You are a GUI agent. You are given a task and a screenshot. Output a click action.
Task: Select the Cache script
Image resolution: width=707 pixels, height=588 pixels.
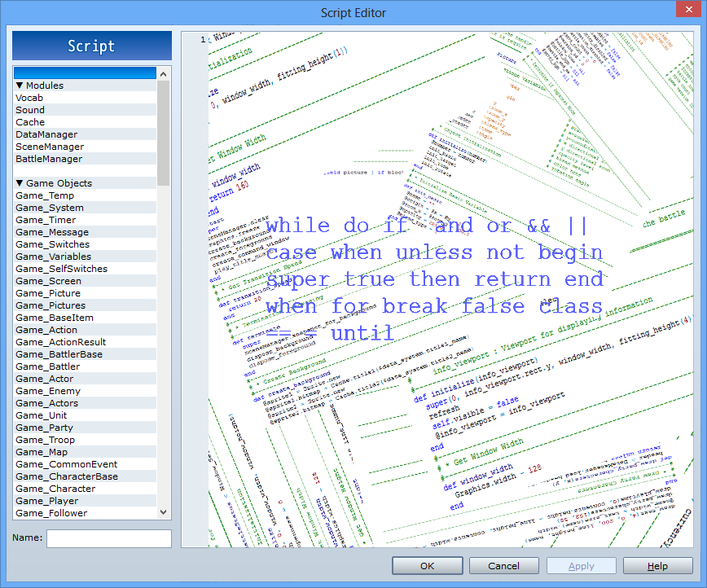(x=86, y=122)
